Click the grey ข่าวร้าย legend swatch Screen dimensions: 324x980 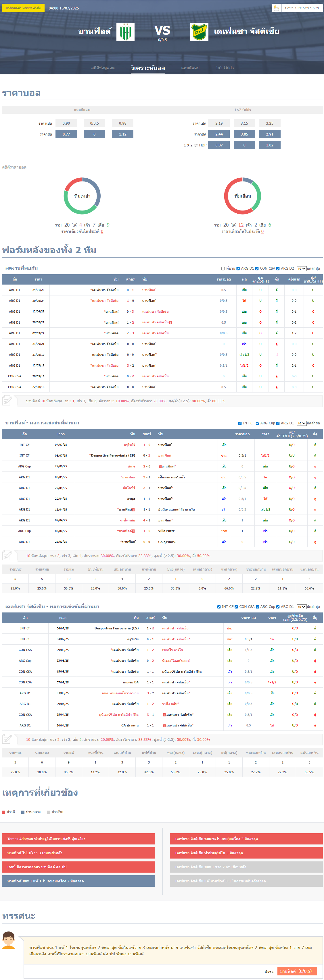(x=49, y=812)
